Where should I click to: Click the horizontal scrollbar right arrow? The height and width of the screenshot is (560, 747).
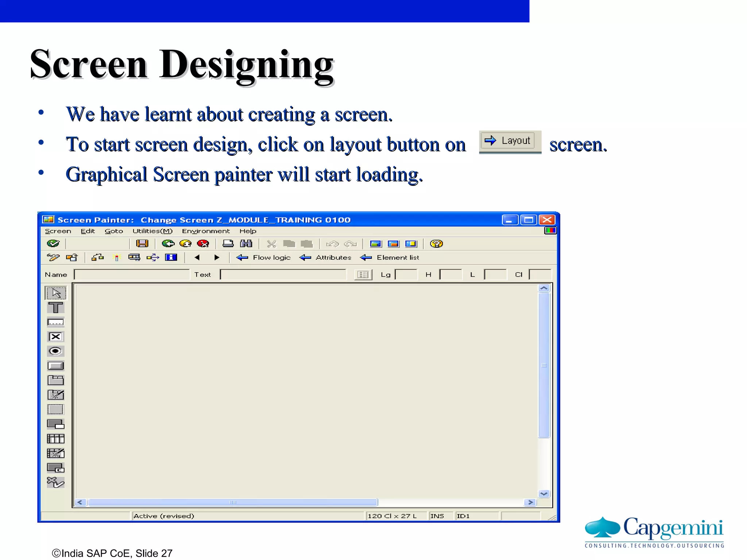[530, 502]
